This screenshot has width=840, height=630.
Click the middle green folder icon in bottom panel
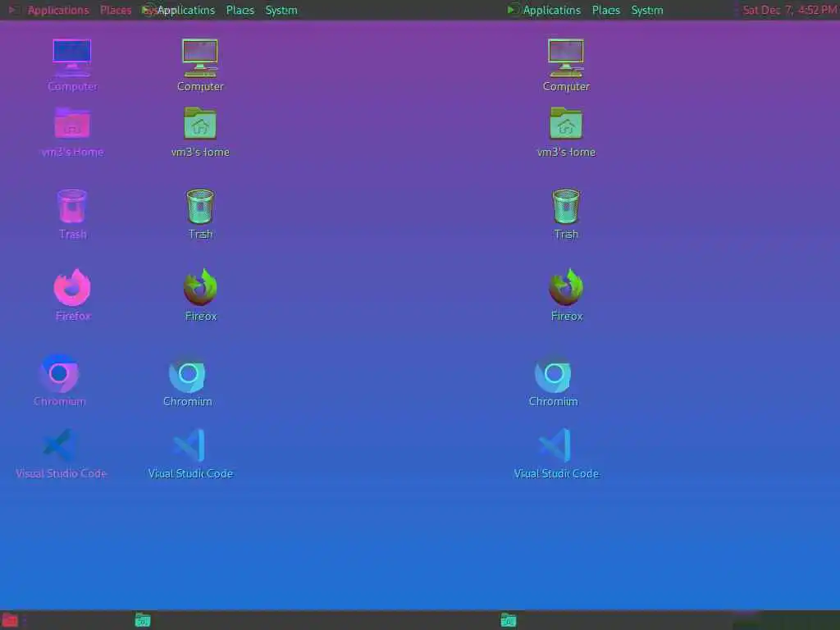point(143,620)
